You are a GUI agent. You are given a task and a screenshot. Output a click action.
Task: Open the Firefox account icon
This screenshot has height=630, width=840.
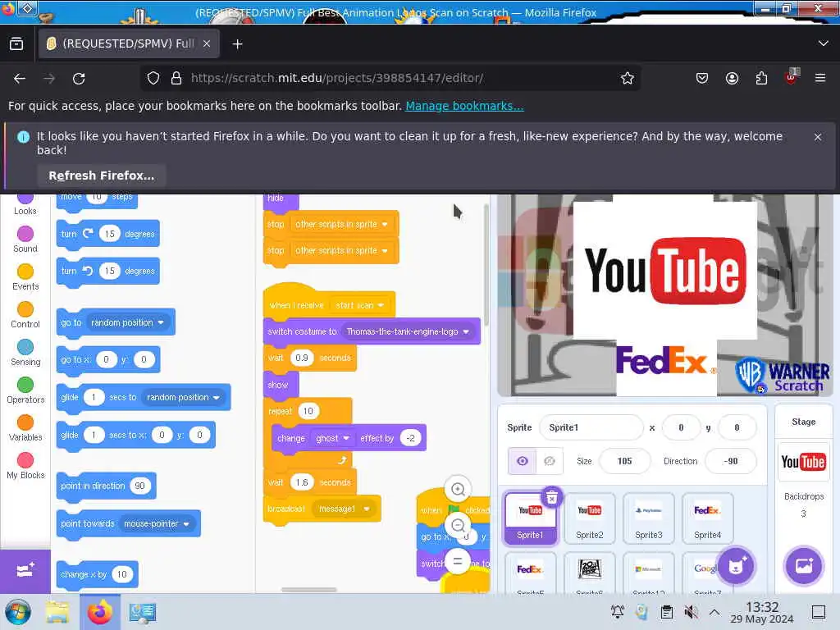tap(732, 78)
